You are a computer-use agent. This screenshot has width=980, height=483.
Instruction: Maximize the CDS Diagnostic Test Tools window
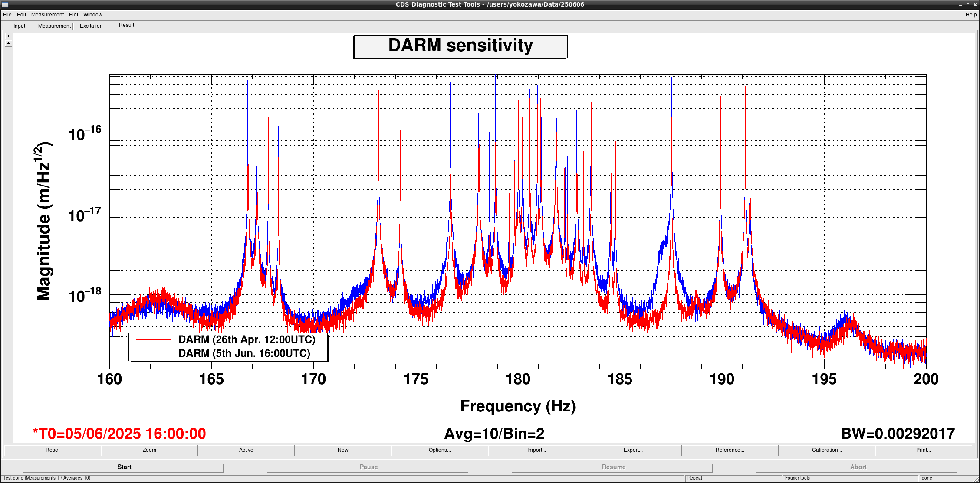pos(967,5)
